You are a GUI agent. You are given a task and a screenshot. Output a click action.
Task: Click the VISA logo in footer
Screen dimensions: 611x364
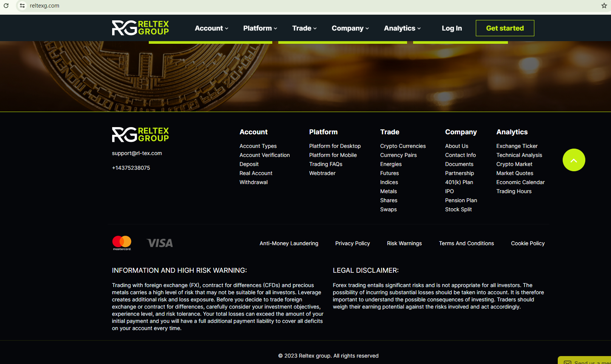click(x=160, y=243)
